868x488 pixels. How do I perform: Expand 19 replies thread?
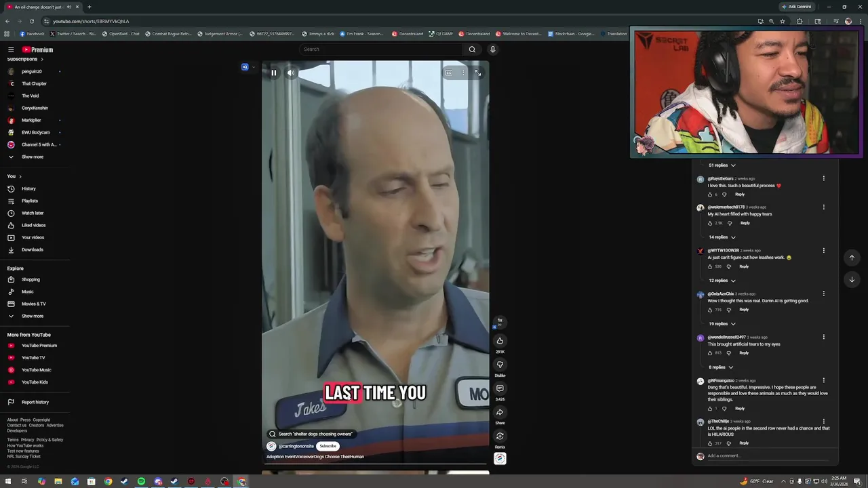pos(722,324)
